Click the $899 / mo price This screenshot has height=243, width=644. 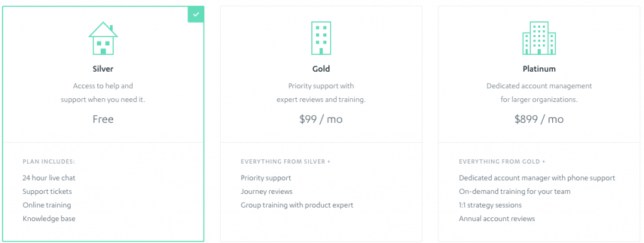(539, 119)
